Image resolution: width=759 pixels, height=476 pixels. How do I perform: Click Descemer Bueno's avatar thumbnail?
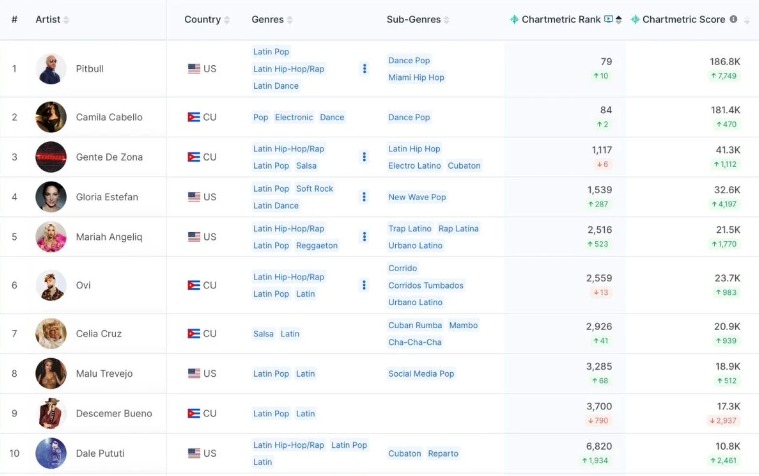51,413
